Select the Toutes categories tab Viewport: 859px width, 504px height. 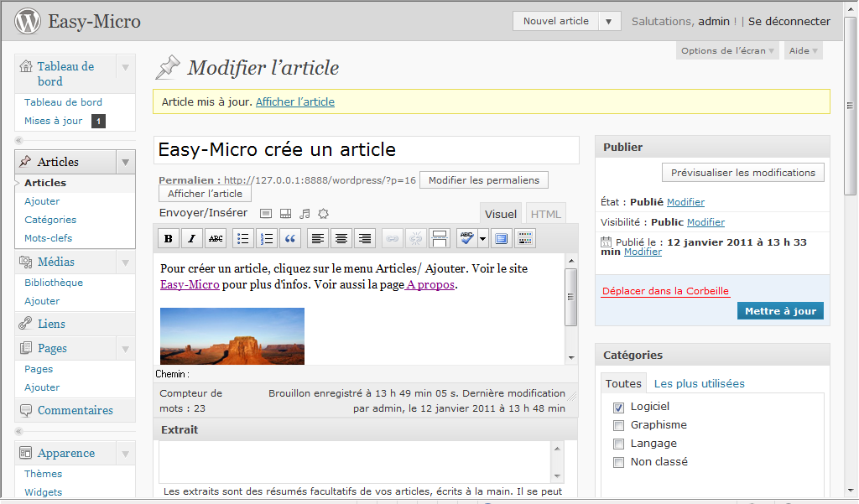[623, 383]
